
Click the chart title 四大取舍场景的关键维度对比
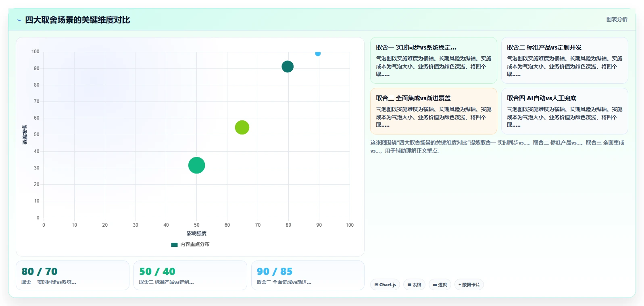pyautogui.click(x=77, y=20)
